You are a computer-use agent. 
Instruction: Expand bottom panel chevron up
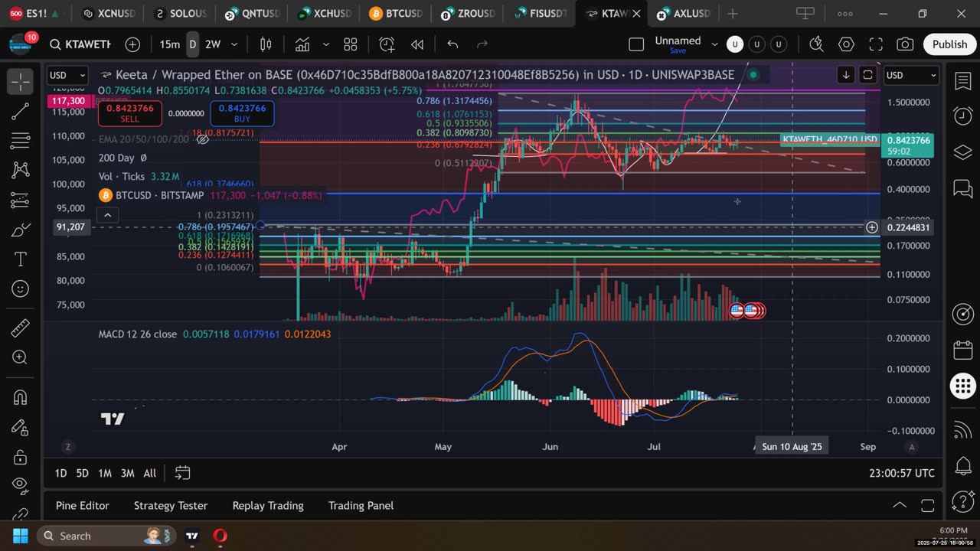coord(900,505)
